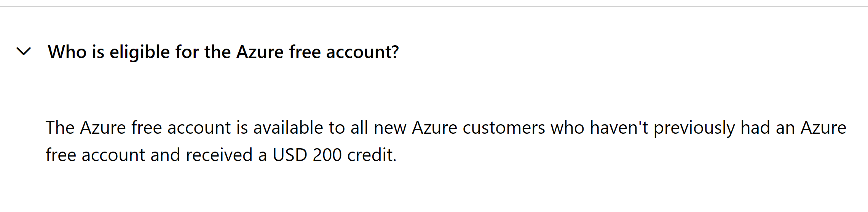Image resolution: width=868 pixels, height=212 pixels.
Task: Click the word 'Azure' in the heading
Action: pos(260,52)
